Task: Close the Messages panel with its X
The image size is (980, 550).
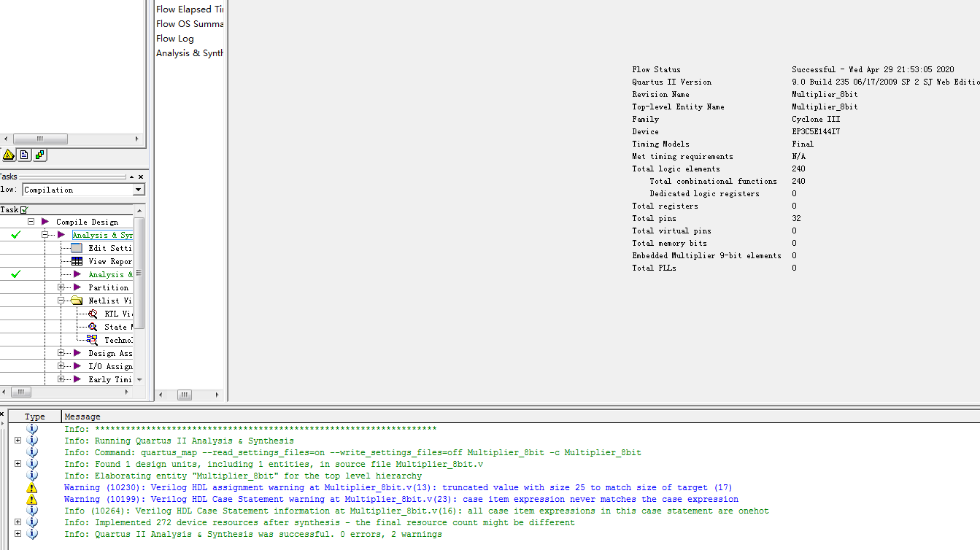Action: pos(2,414)
